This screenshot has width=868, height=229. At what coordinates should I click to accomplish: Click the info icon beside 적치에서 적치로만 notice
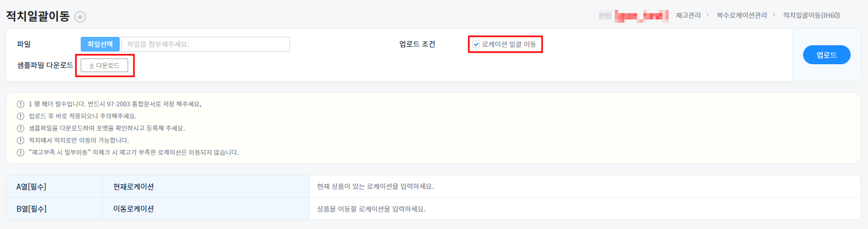tap(21, 141)
